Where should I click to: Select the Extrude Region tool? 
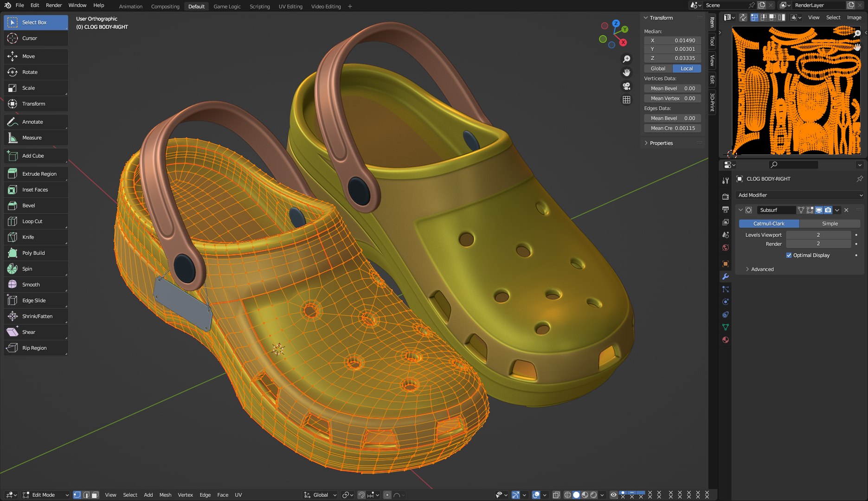36,174
